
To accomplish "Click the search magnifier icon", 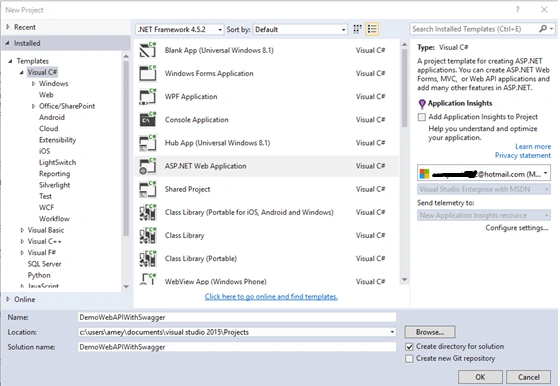I will [x=543, y=29].
